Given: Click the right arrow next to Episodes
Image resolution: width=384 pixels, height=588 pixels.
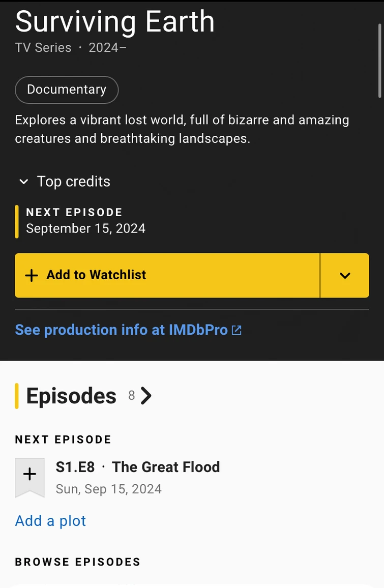Looking at the screenshot, I should click(x=146, y=396).
